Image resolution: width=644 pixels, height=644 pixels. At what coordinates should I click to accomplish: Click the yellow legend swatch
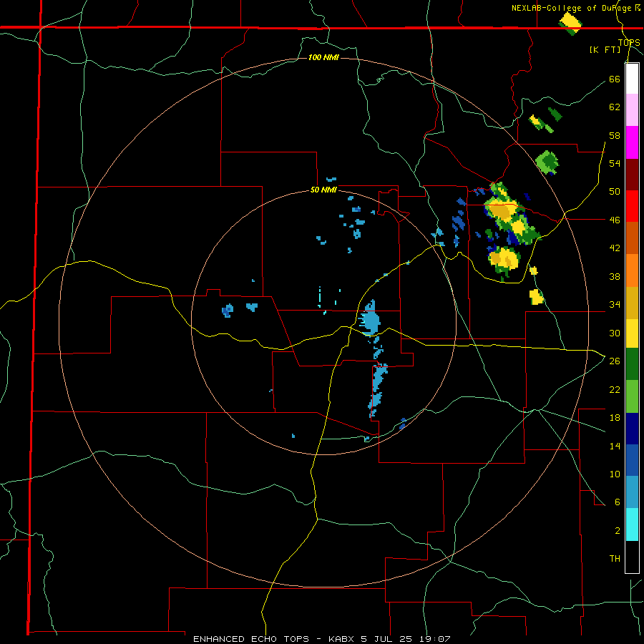point(632,333)
